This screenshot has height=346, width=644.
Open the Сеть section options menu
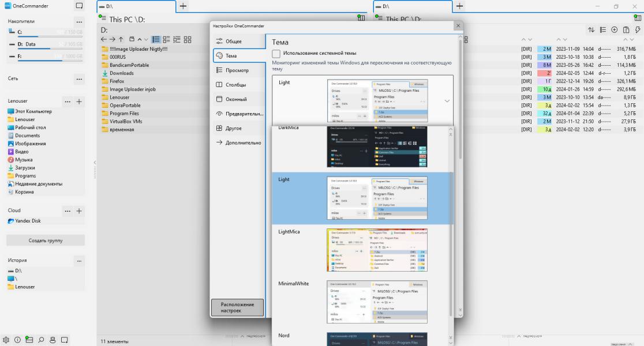pos(79,78)
